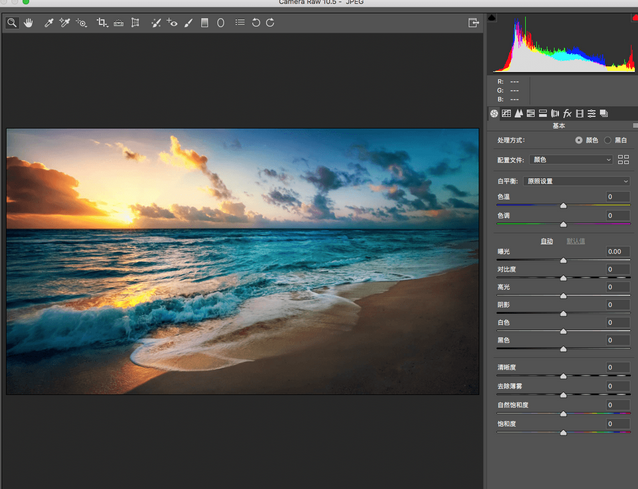
Task: Rotate image 90° clockwise
Action: pyautogui.click(x=270, y=23)
